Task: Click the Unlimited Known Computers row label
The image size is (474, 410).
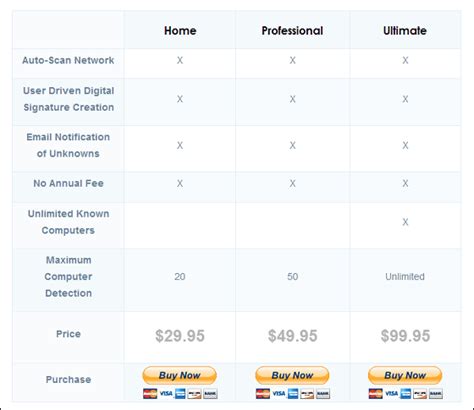Action: 68,222
